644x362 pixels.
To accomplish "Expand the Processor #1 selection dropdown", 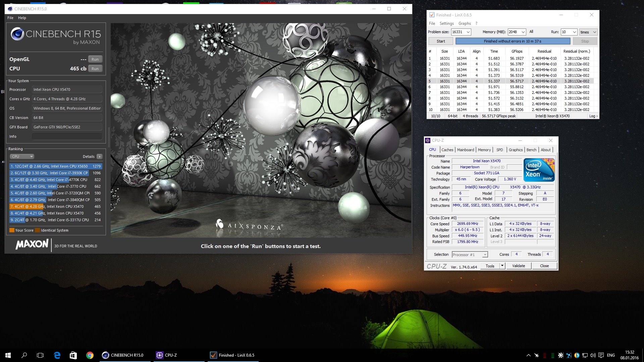I will (x=485, y=255).
